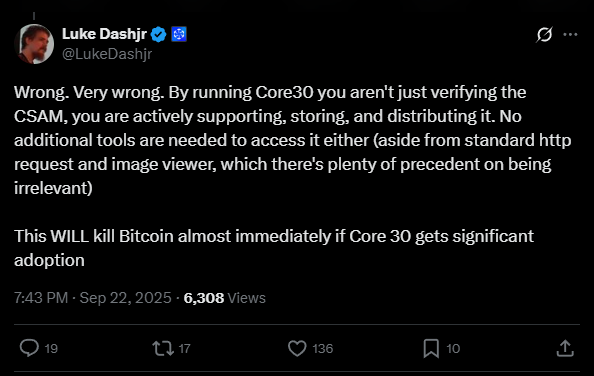Screen dimensions: 594x376
Task: Click the like count 136
Action: pos(322,348)
